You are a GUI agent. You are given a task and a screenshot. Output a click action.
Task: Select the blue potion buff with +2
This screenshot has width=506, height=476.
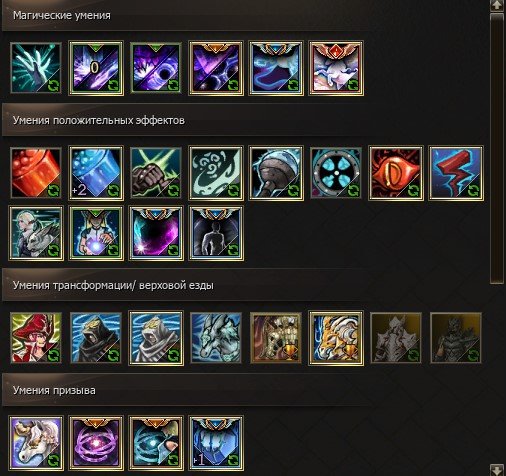[96, 173]
